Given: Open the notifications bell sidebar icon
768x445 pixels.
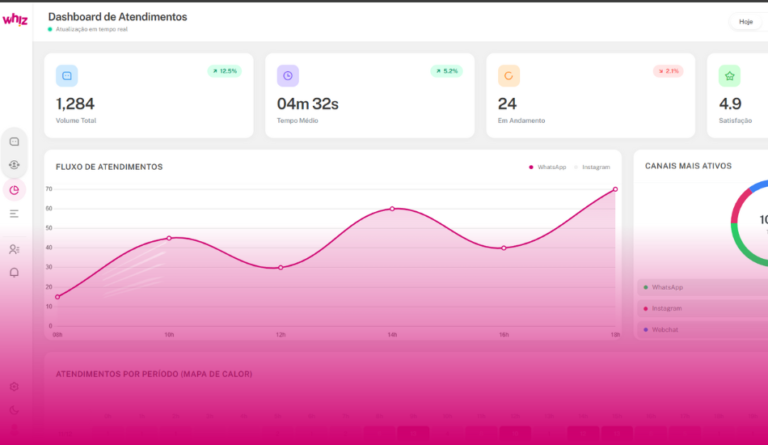Looking at the screenshot, I should click(x=14, y=272).
